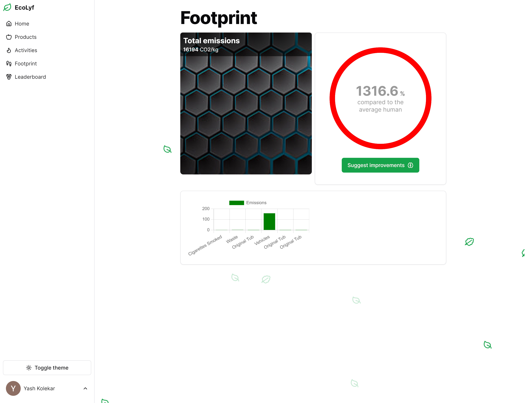The image size is (532, 403).
Task: Click the apple icon beside Products
Action: 9,37
